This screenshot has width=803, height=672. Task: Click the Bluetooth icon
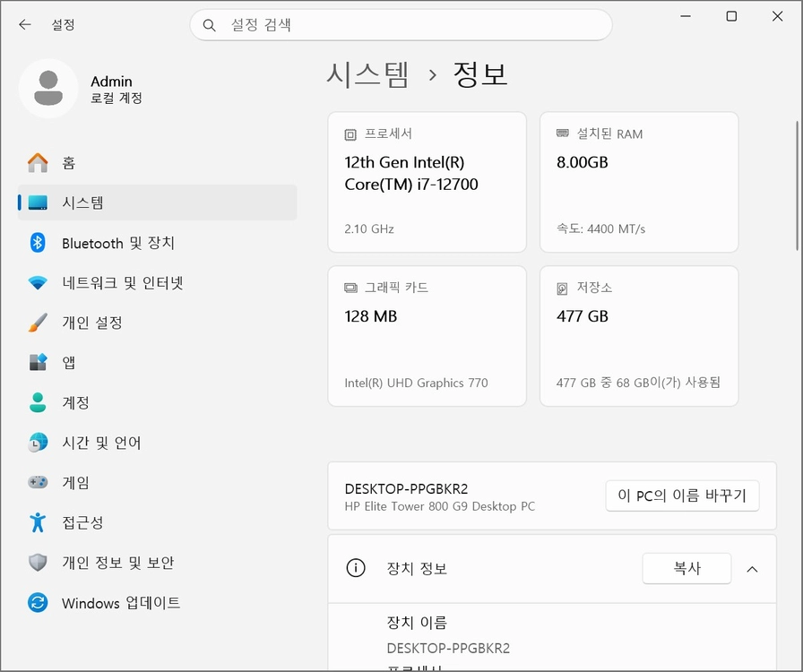tap(38, 242)
